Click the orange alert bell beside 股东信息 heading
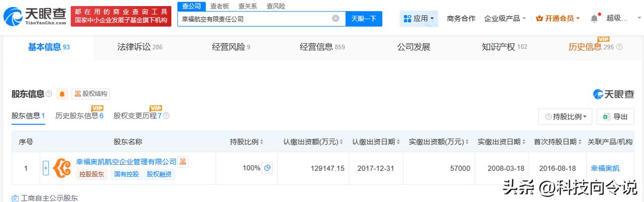Image resolution: width=644 pixels, height=202 pixels. point(62,94)
